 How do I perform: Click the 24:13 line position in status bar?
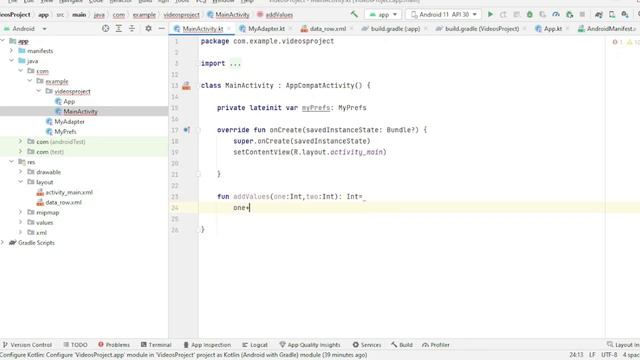[576, 355]
